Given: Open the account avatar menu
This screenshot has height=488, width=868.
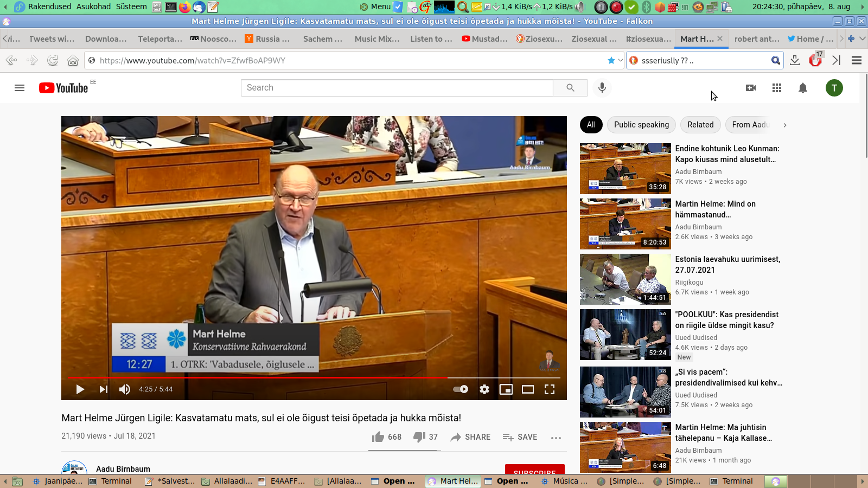Looking at the screenshot, I should [x=834, y=88].
